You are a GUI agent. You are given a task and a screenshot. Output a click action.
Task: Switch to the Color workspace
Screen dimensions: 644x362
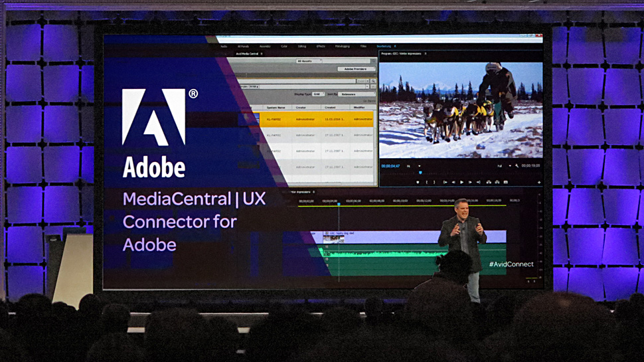coord(283,46)
